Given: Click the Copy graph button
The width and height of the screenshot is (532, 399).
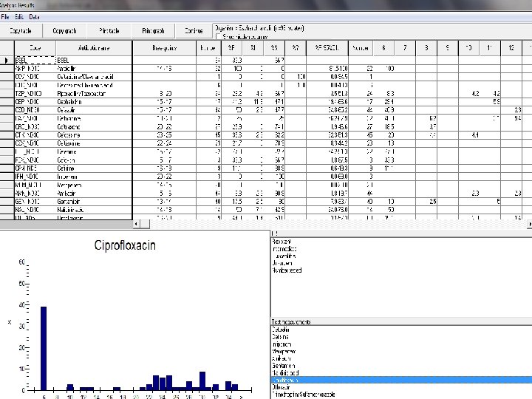Looking at the screenshot, I should pyautogui.click(x=64, y=31).
